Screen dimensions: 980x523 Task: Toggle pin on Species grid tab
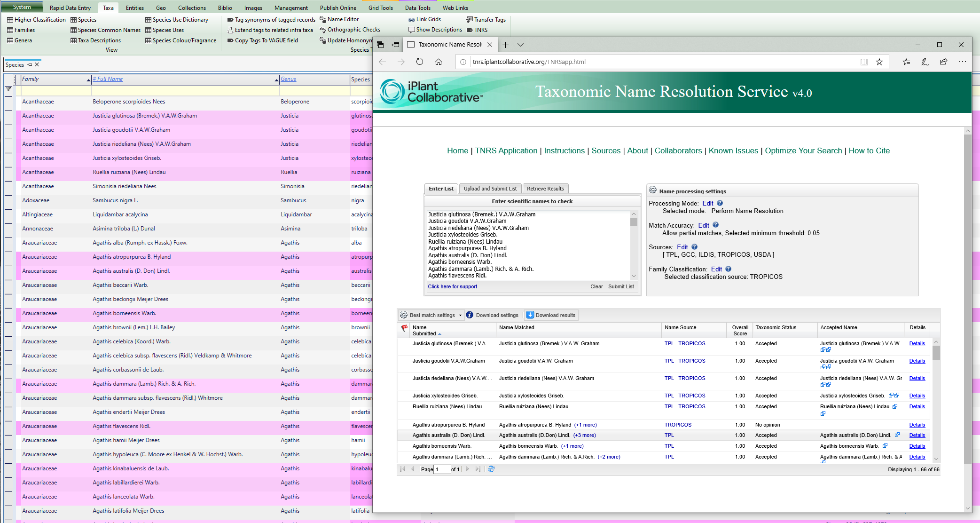point(30,65)
